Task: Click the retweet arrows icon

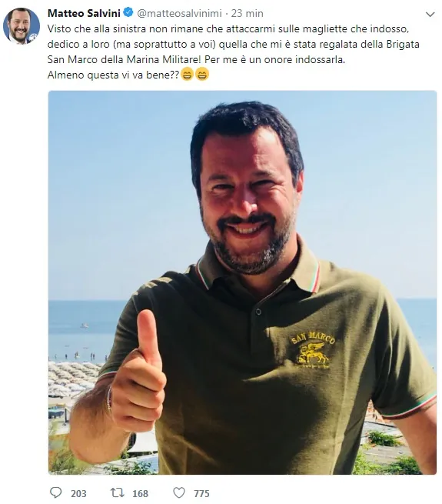Action: click(118, 492)
